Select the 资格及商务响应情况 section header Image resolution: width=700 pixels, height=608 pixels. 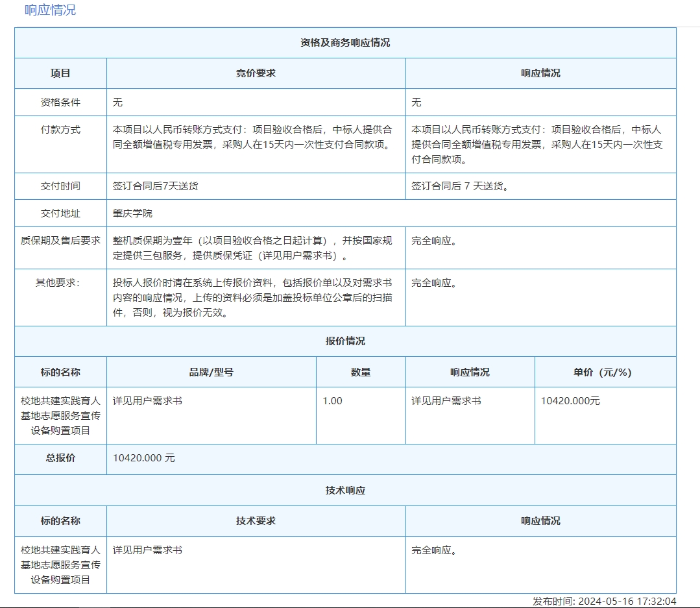[x=345, y=43]
